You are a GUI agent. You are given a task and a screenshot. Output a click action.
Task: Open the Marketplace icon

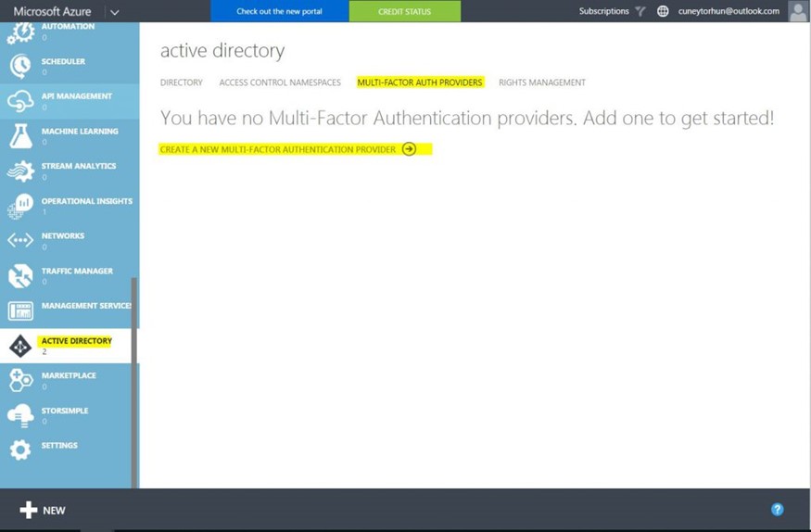(20, 381)
